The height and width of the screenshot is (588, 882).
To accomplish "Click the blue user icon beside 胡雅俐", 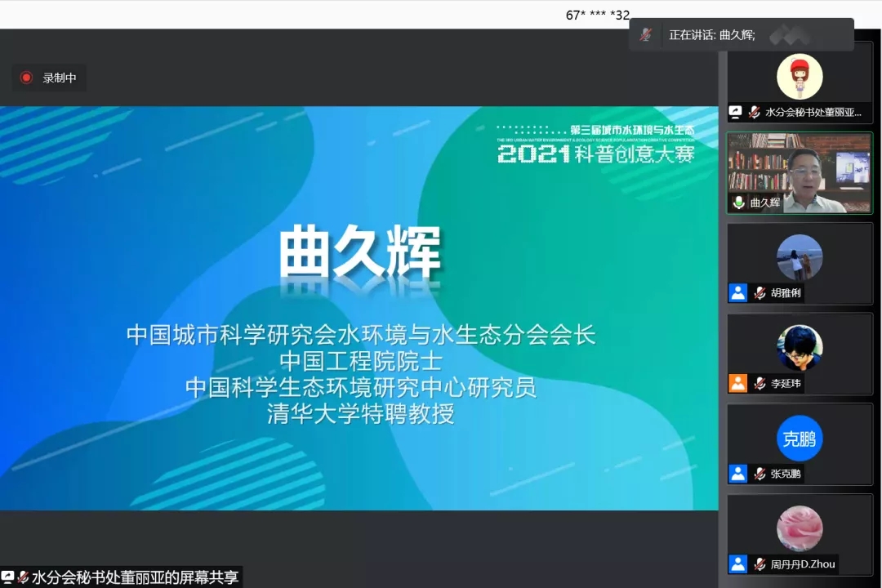I will [x=737, y=292].
